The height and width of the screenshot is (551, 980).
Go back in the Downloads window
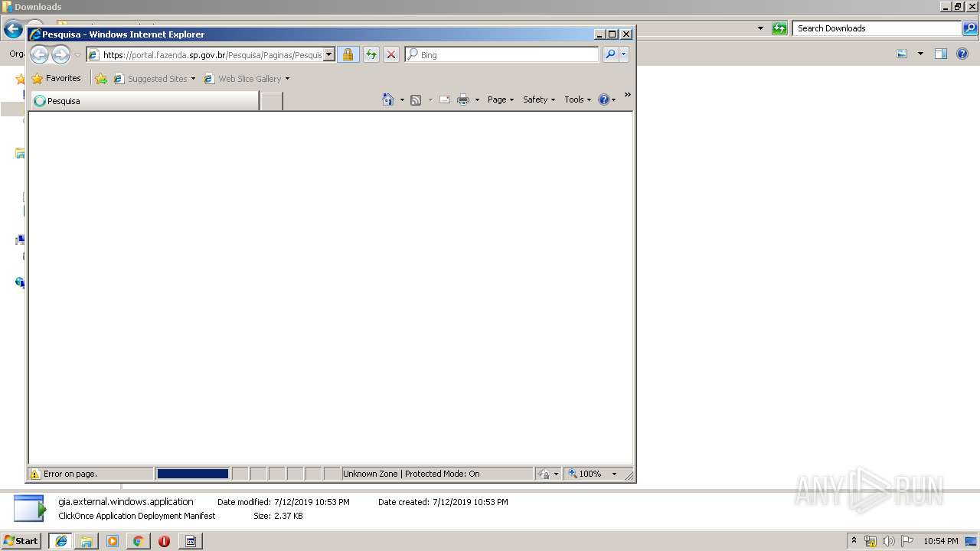click(x=13, y=29)
